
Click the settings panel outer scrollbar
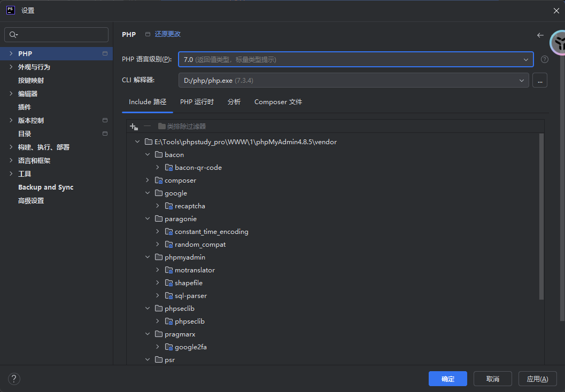click(x=562, y=186)
